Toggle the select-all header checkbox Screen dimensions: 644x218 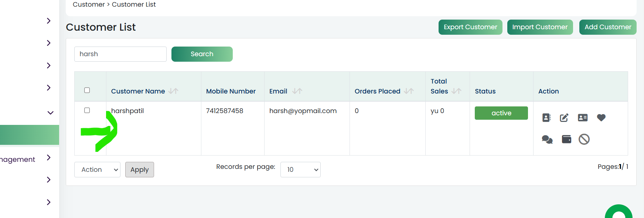(87, 90)
